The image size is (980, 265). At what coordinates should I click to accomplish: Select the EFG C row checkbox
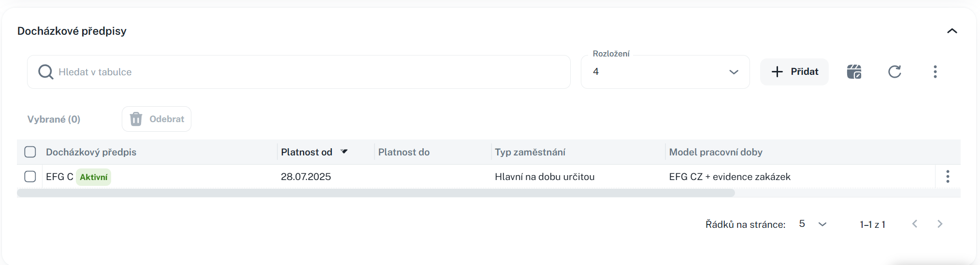[30, 177]
